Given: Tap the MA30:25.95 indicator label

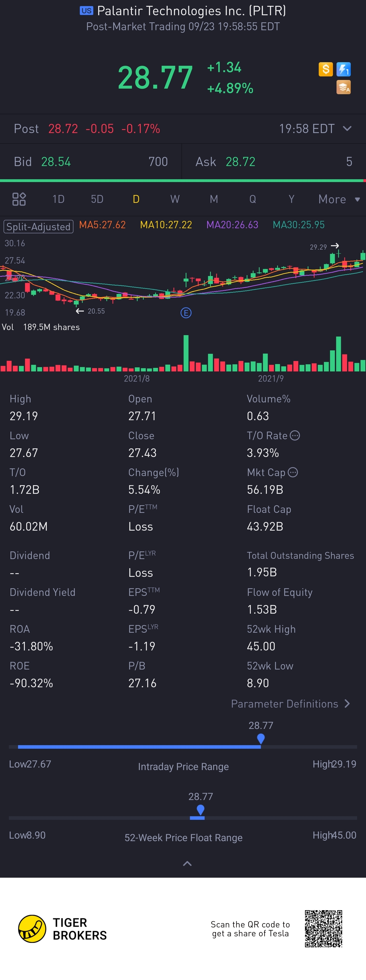Looking at the screenshot, I should 299,225.
